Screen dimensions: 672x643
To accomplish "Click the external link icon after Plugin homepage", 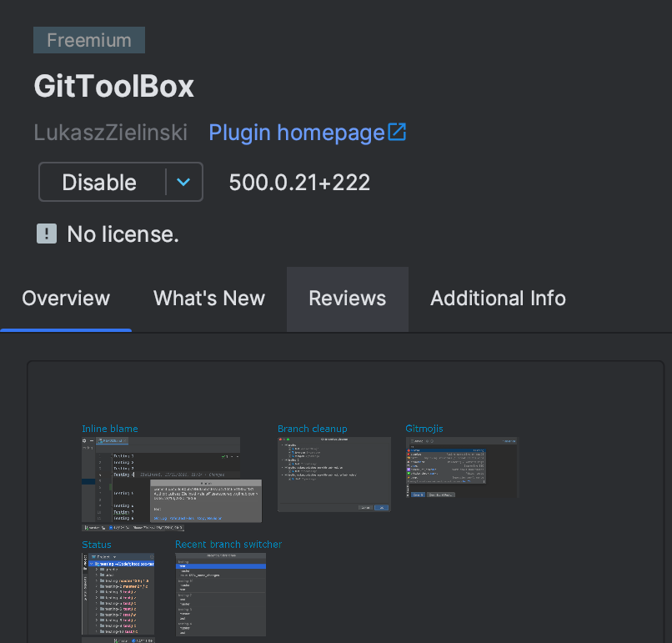I will (x=397, y=132).
